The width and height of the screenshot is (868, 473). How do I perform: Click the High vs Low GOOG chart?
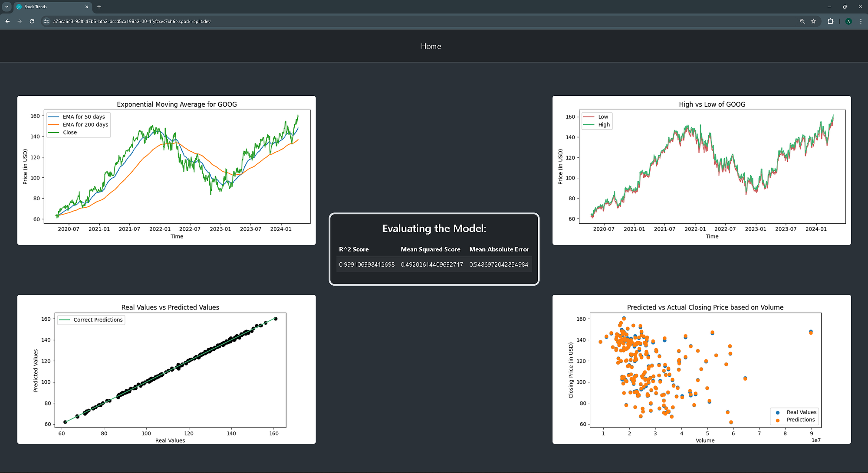[x=701, y=170]
